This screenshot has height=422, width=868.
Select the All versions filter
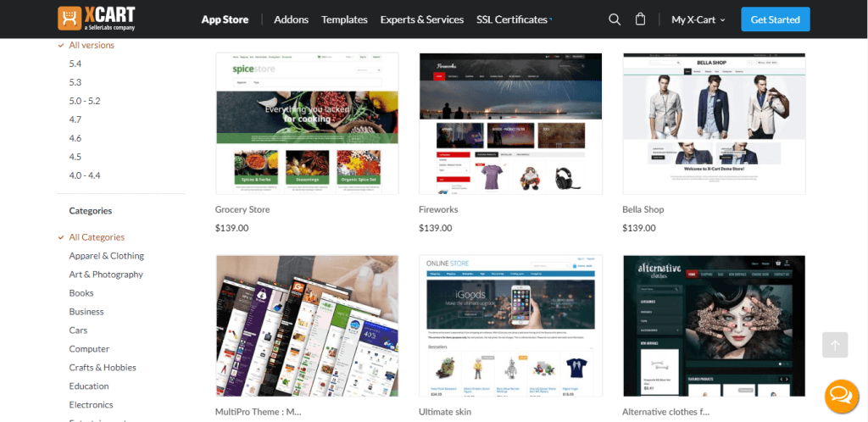pyautogui.click(x=92, y=46)
